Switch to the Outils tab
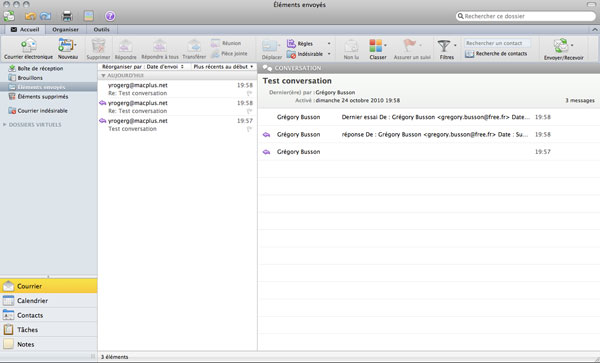 tap(101, 29)
